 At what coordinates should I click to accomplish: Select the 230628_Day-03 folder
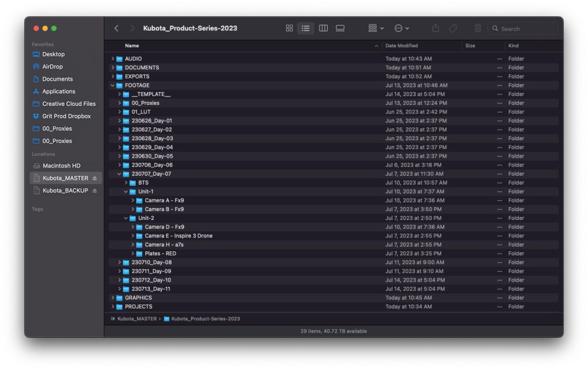(334, 138)
